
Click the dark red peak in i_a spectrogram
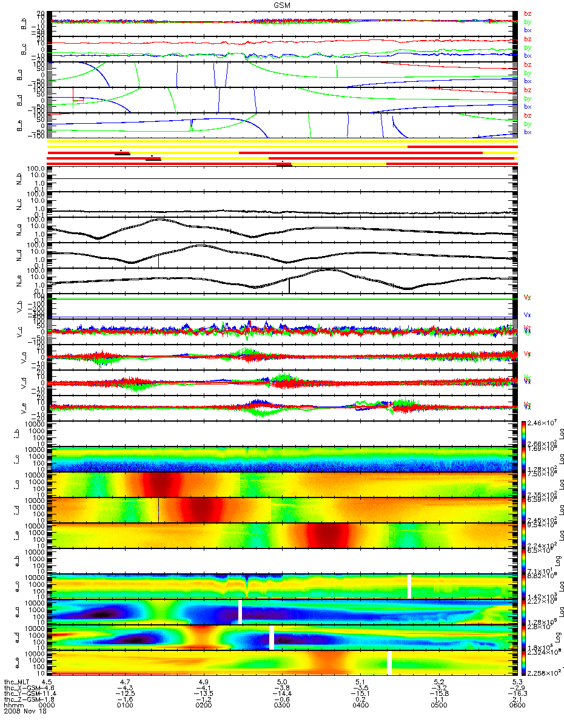click(x=161, y=485)
